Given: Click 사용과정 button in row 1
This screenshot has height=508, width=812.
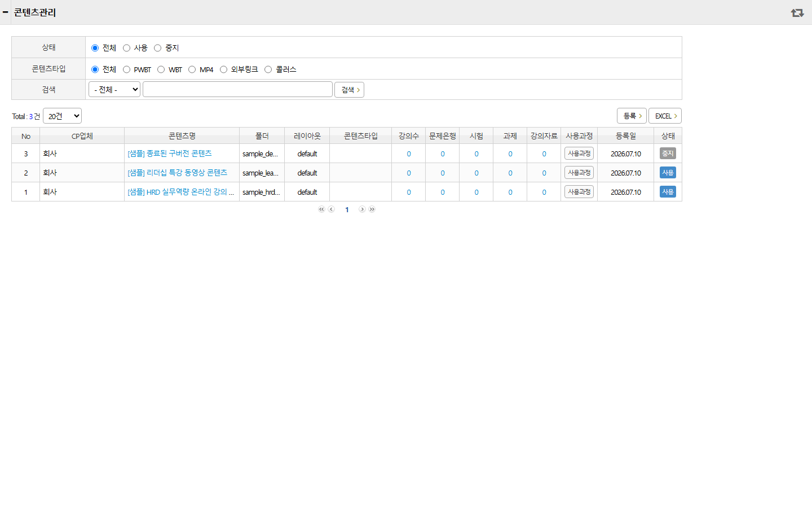Looking at the screenshot, I should 579,192.
